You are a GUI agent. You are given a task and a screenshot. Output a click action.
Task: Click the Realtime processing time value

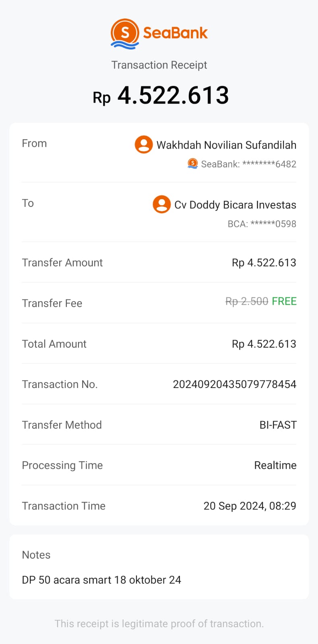[x=275, y=465]
